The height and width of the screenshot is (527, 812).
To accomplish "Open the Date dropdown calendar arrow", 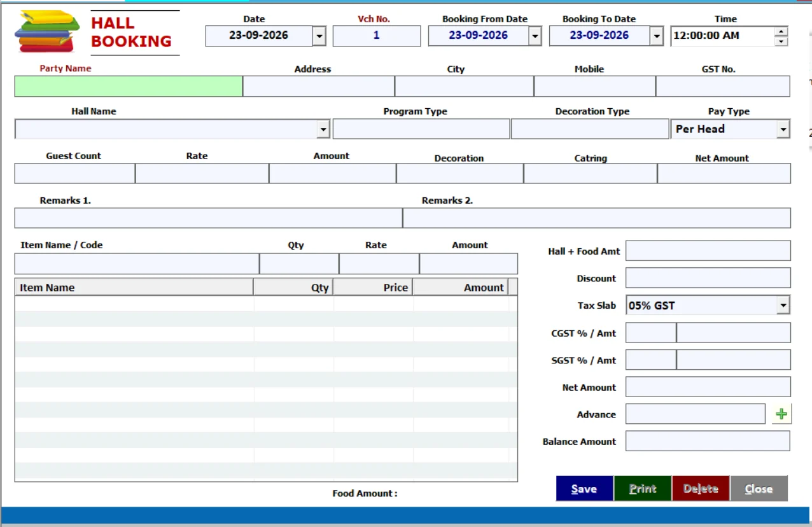I will (x=319, y=36).
